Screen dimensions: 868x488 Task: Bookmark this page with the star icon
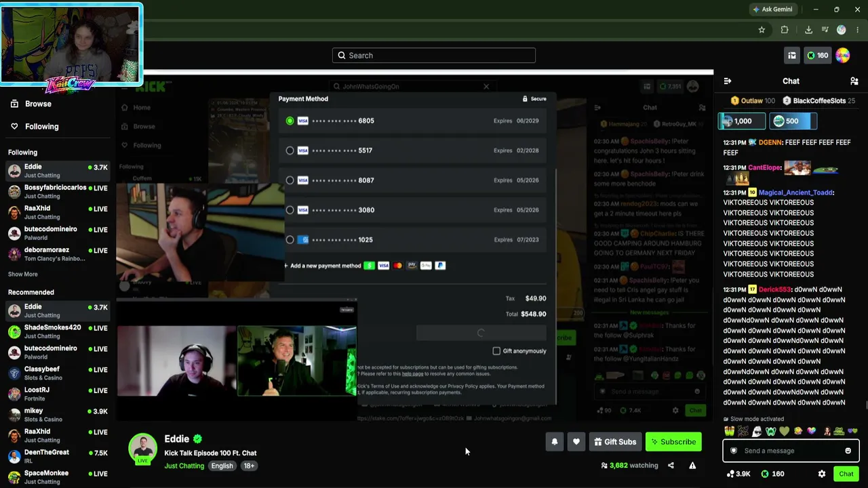coord(762,30)
